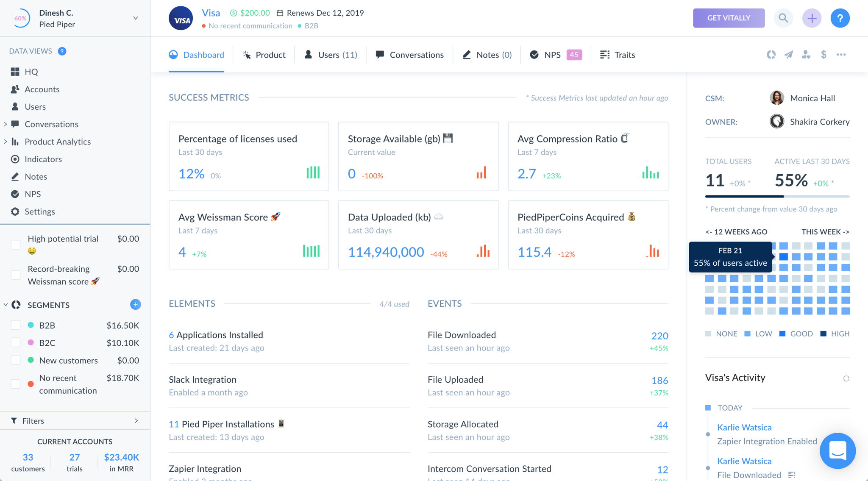Click the paper plane send icon
Image resolution: width=868 pixels, height=481 pixels.
(x=788, y=55)
